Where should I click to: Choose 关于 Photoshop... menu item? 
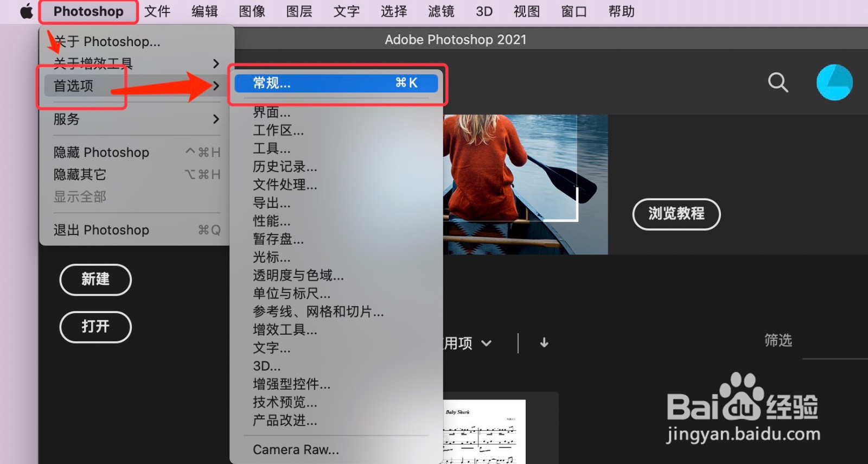(x=137, y=41)
